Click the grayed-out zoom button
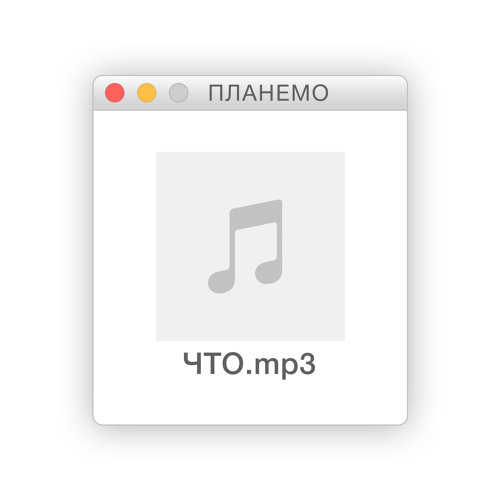 [179, 93]
